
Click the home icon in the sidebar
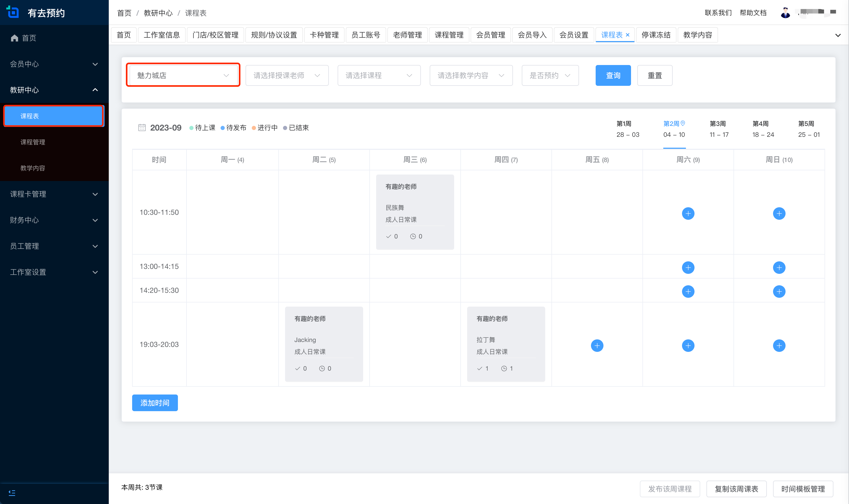tap(14, 38)
